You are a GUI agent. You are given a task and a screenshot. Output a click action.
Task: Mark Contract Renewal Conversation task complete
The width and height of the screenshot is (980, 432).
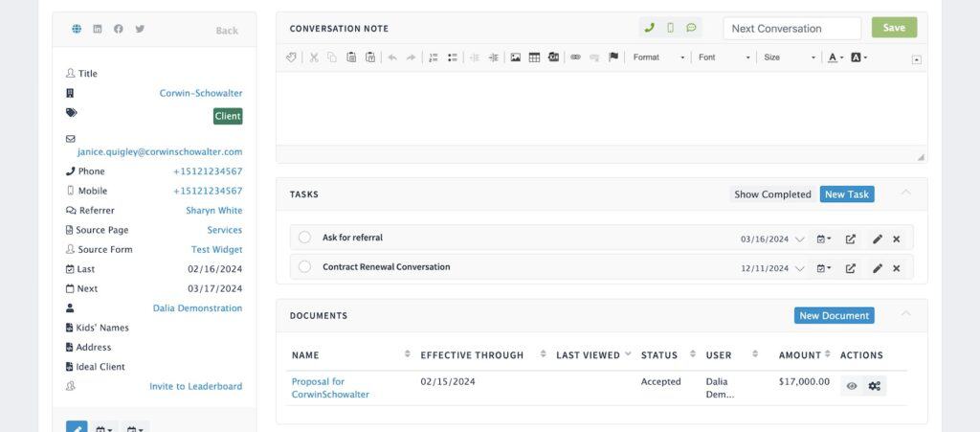[304, 267]
